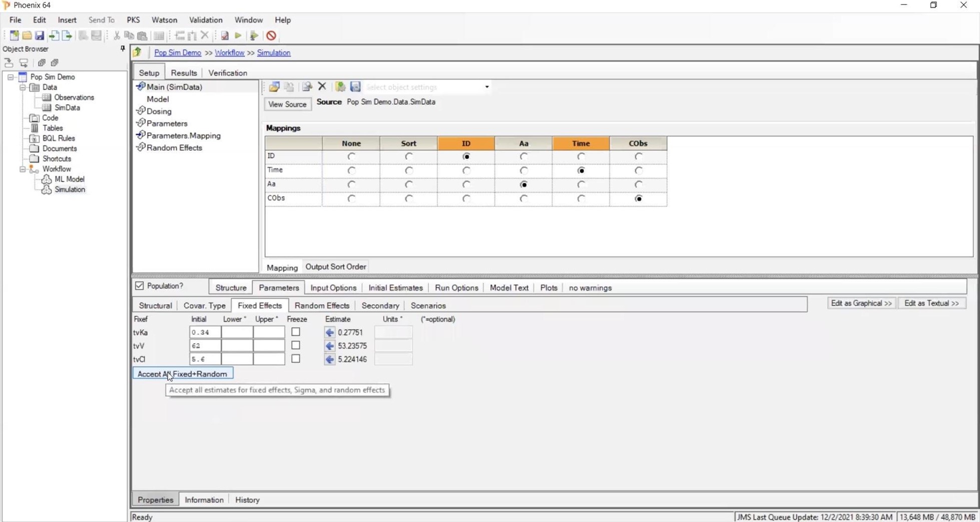
Task: Uncheck the Population? checkbox
Action: tap(139, 286)
